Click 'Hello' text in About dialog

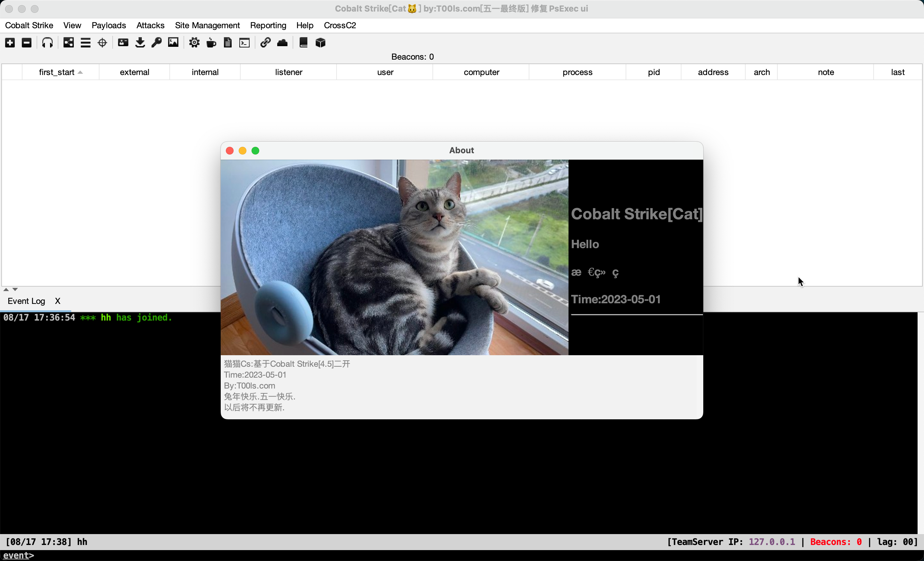[585, 244]
